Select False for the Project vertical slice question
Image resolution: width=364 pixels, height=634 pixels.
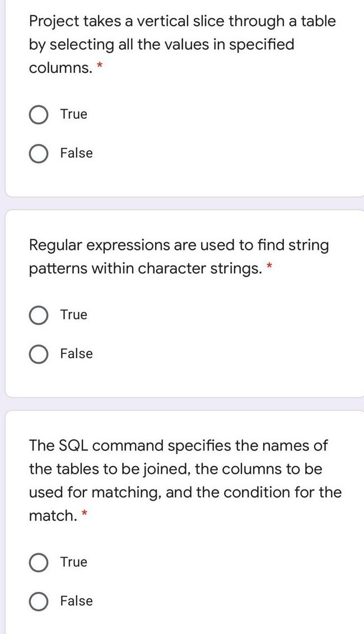[39, 152]
